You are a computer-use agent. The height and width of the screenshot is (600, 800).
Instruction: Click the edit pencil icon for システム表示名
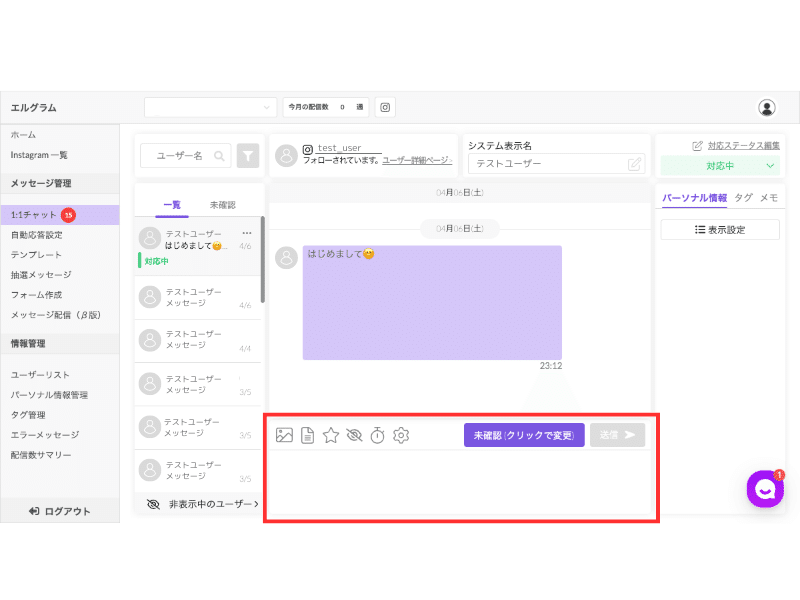click(634, 164)
